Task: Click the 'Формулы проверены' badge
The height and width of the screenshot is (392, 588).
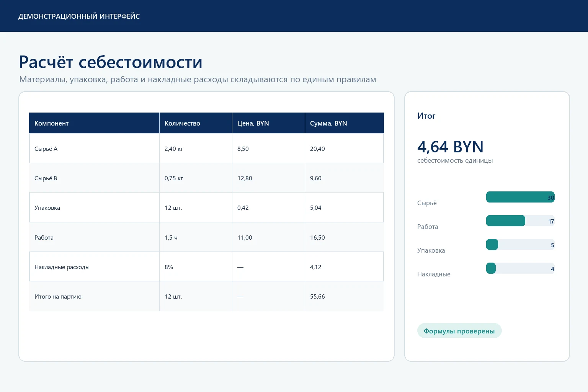Action: pyautogui.click(x=459, y=331)
